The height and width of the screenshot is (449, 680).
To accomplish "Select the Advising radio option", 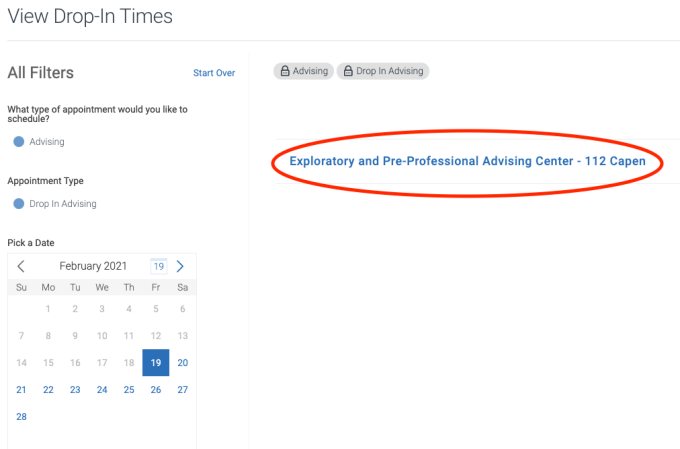I will tap(19, 142).
